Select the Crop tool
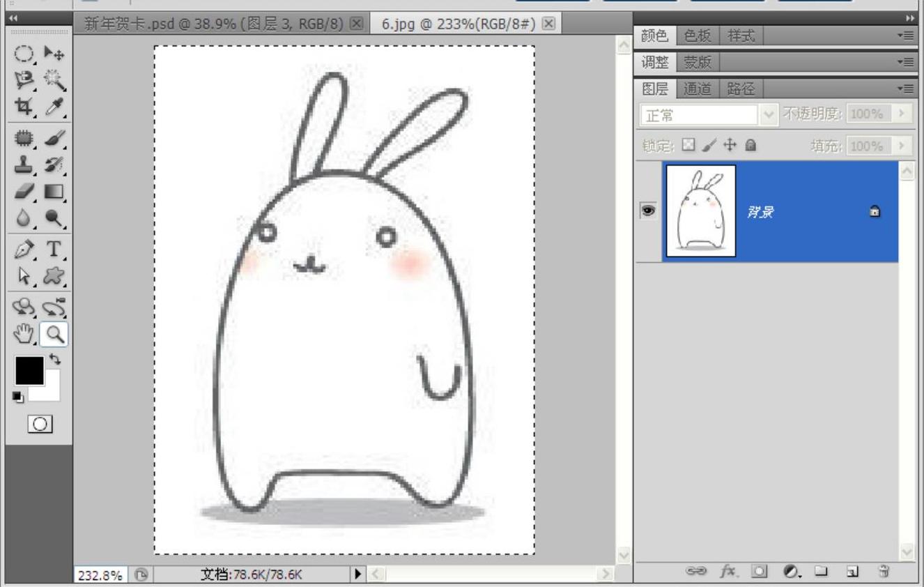Screen dimensions: 924x587 tap(24, 107)
